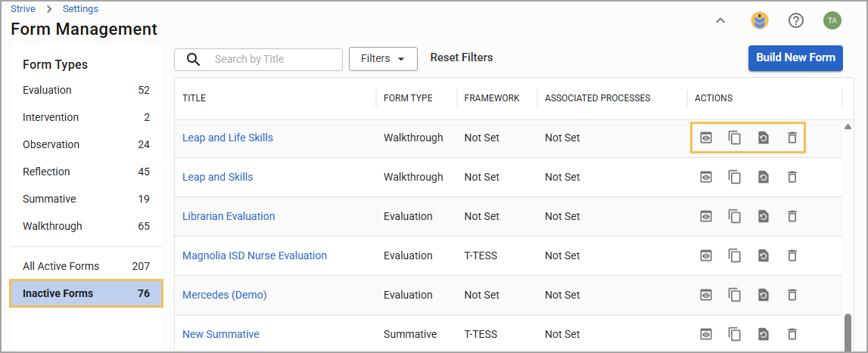Preview the Mercedes (Demo) form

706,295
